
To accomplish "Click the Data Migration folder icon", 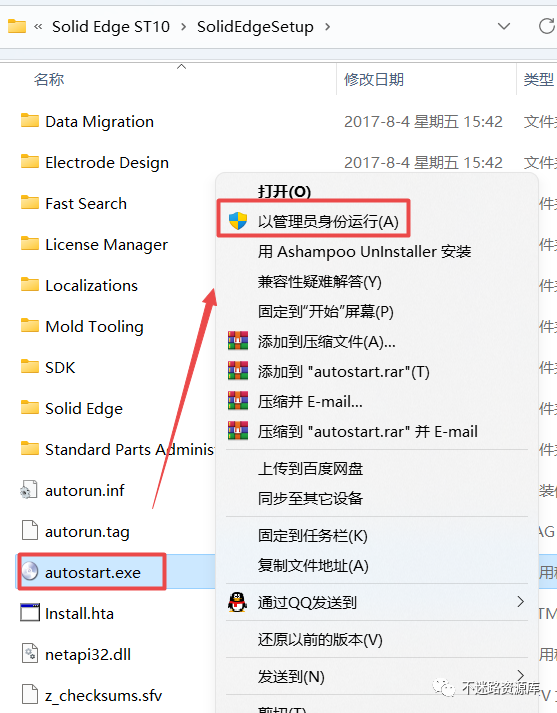I will point(30,121).
